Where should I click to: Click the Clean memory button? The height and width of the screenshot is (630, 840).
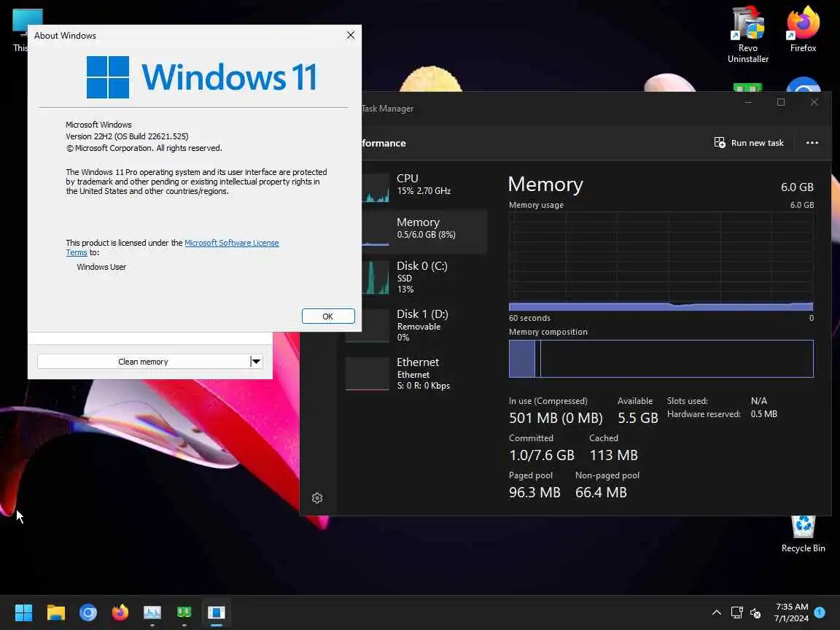[143, 362]
